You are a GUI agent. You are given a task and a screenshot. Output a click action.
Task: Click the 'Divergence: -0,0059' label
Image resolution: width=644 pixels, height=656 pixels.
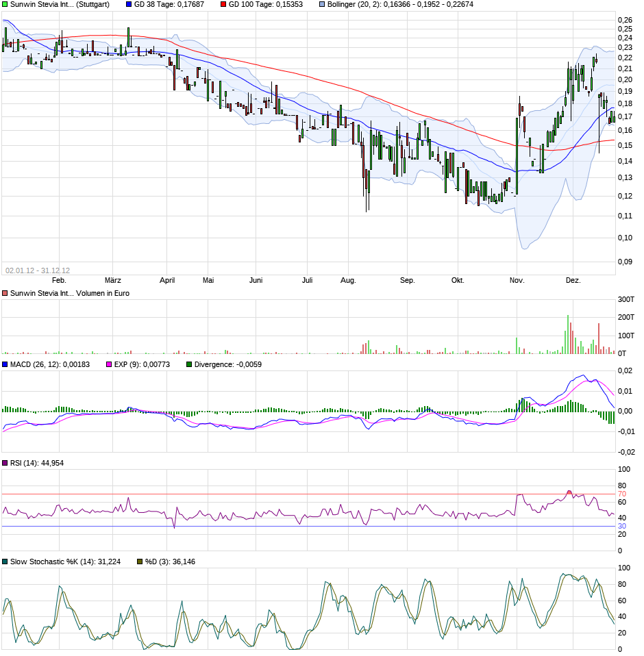pyautogui.click(x=228, y=364)
